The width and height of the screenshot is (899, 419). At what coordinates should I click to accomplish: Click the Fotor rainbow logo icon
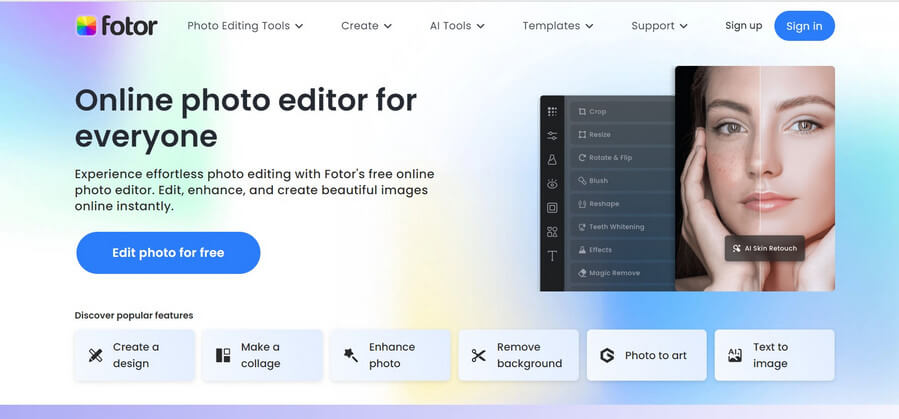pyautogui.click(x=87, y=26)
